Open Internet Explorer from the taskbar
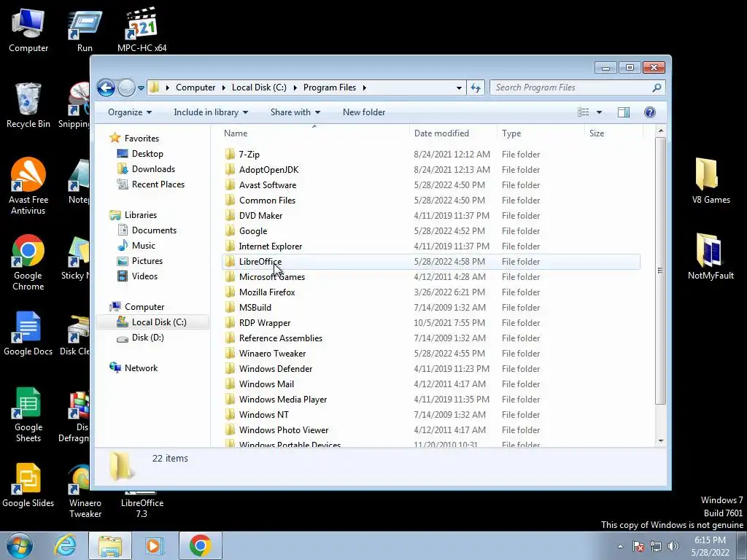 [x=65, y=545]
